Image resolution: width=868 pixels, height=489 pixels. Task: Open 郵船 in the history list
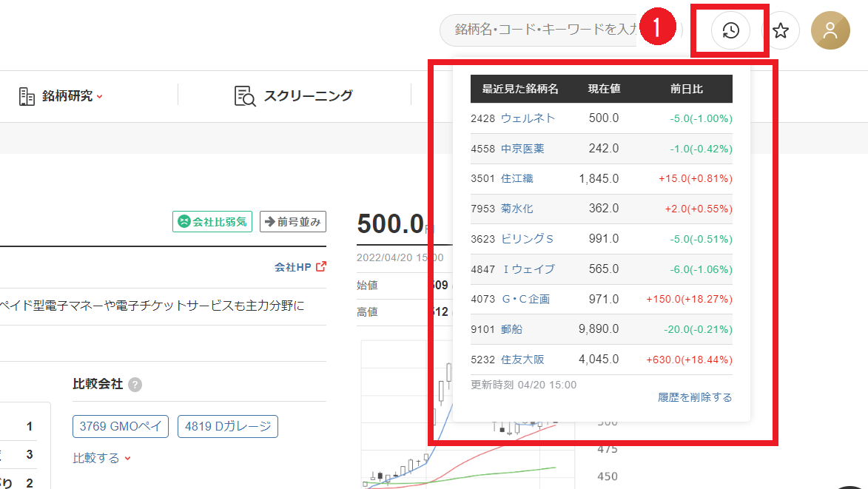tap(511, 329)
